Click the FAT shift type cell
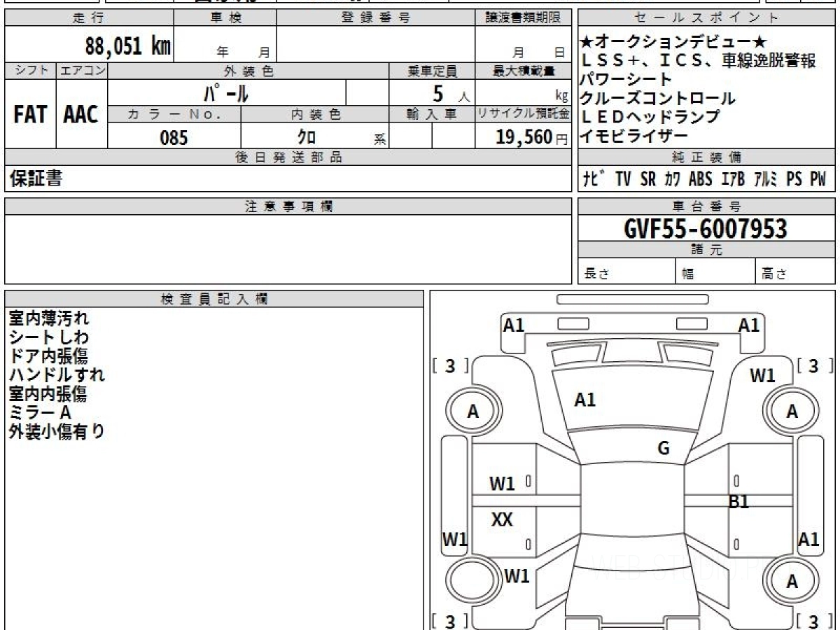 tap(30, 114)
